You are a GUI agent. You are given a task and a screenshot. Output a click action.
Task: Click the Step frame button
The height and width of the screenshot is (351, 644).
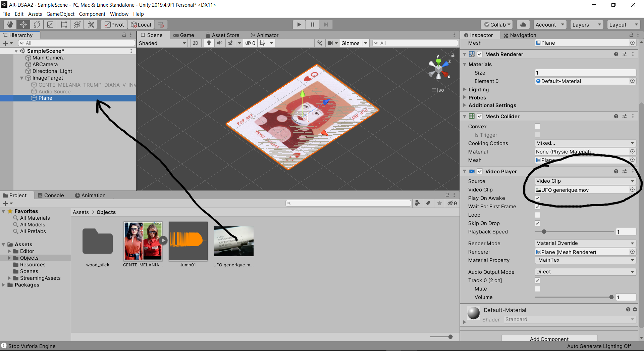[326, 25]
